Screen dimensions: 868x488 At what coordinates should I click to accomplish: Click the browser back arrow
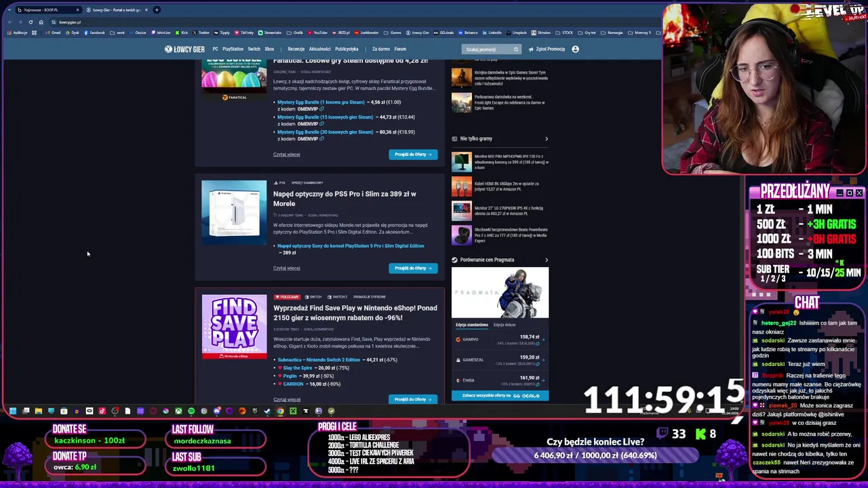pos(10,22)
